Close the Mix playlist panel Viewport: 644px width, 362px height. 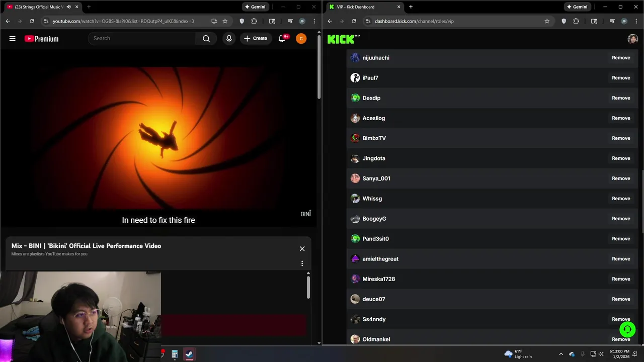pos(302,249)
